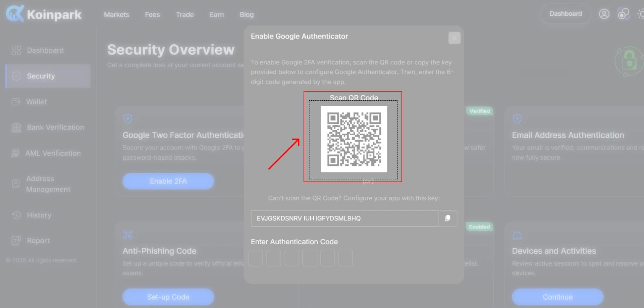Click Continue under Devices and Activities
Image resolution: width=644 pixels, height=308 pixels.
(557, 297)
